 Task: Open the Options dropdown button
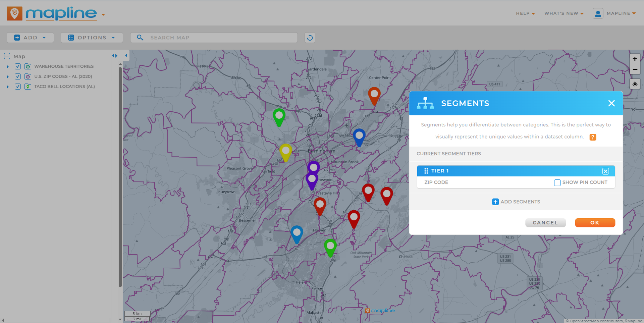[92, 38]
